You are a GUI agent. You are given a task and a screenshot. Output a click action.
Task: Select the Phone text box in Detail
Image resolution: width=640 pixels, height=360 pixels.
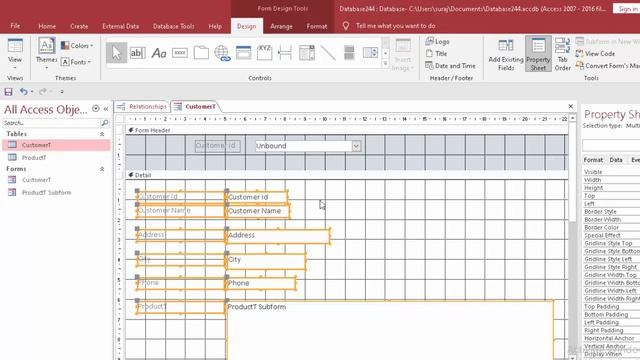[261, 283]
